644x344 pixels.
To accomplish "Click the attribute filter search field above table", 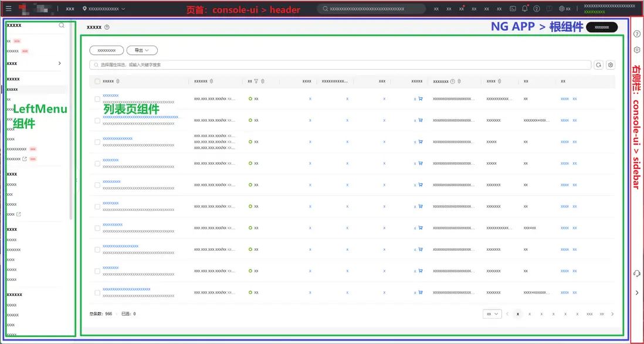I will [x=340, y=65].
